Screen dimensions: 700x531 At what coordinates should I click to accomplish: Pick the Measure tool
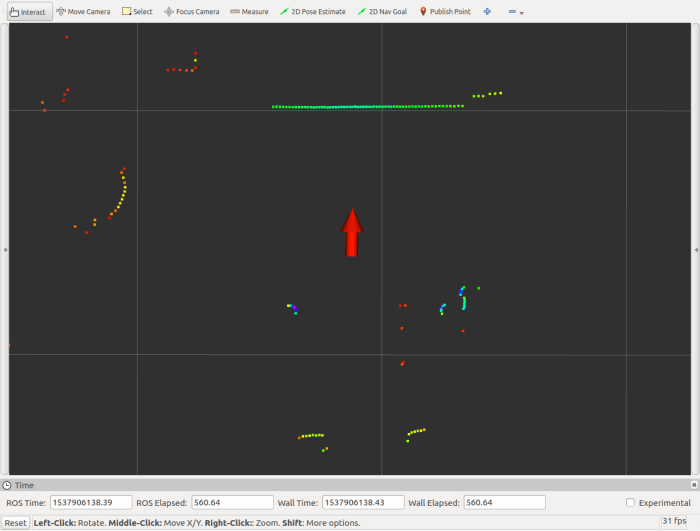coord(249,12)
